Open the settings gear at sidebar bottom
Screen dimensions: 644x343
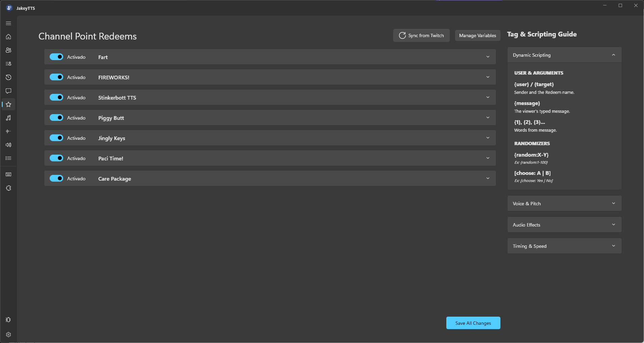tap(8, 335)
